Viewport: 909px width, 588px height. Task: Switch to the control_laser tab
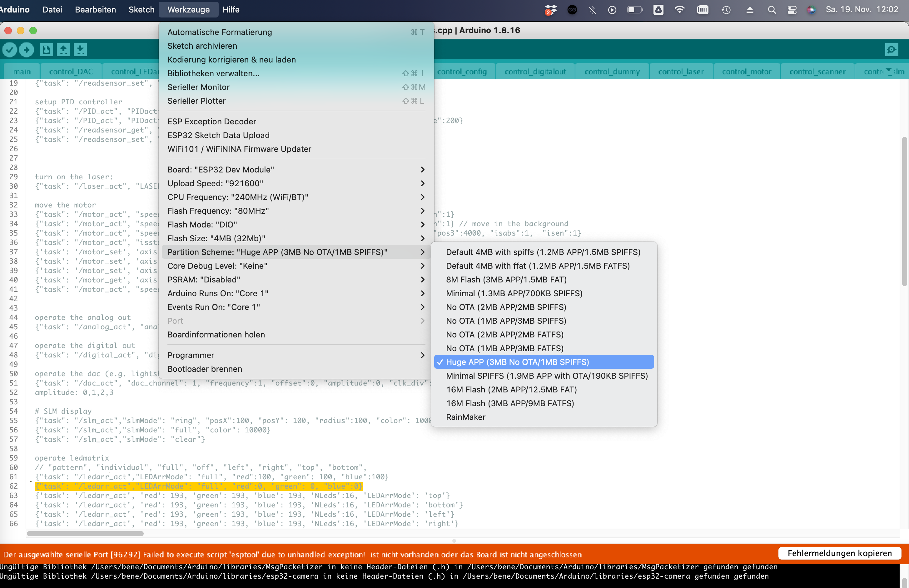point(681,72)
